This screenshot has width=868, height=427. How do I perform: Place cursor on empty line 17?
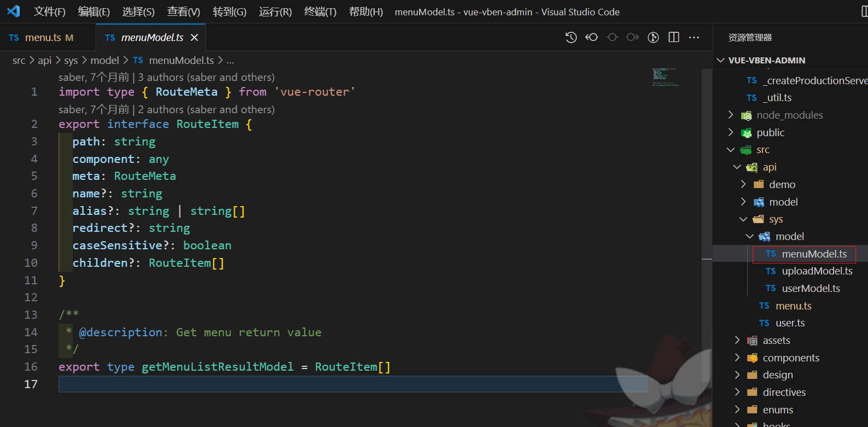coord(353,384)
